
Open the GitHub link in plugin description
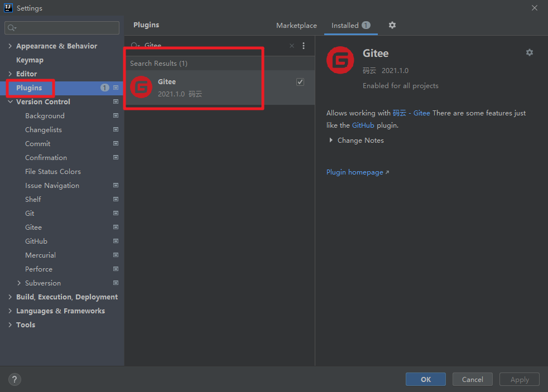[363, 125]
